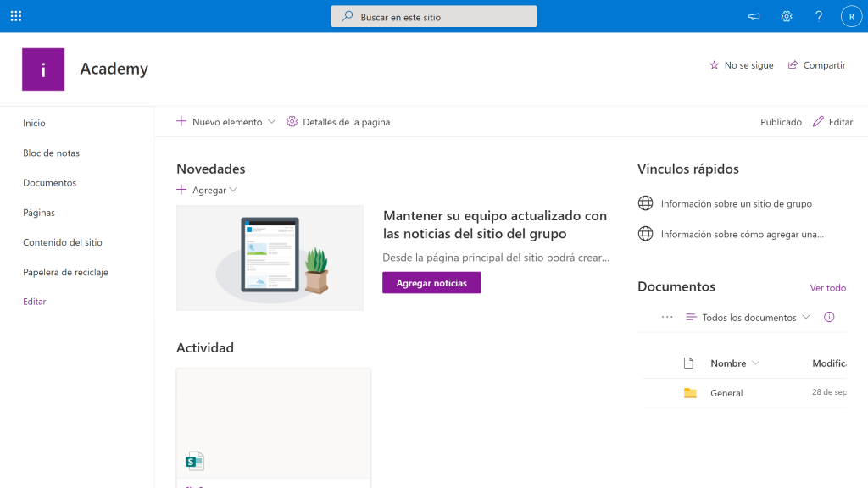Click the Buscar en este sitio search field
Screen dimensions: 868x488
tap(433, 15)
